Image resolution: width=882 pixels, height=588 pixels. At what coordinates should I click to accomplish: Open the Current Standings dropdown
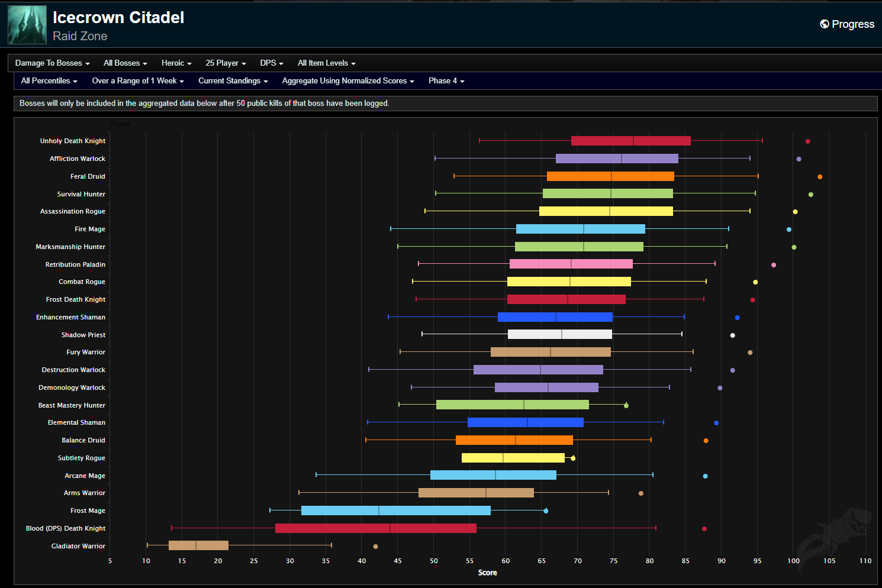tap(233, 81)
